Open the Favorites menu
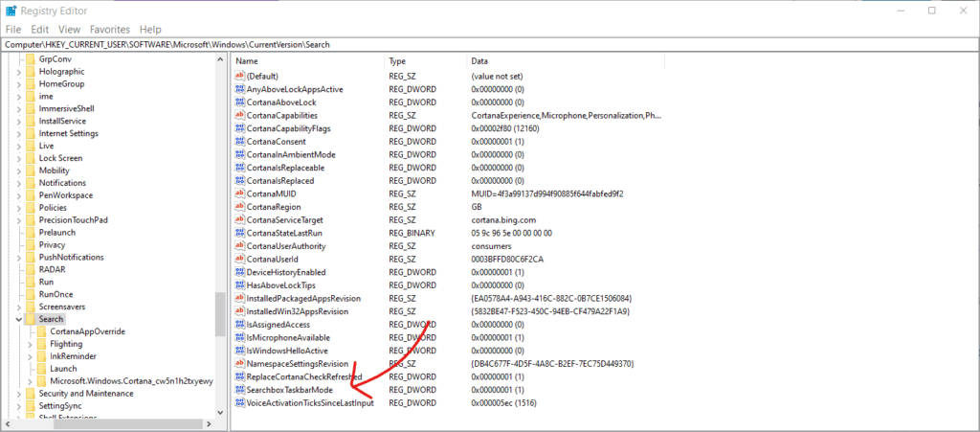Viewport: 980px width, 432px height. click(110, 30)
